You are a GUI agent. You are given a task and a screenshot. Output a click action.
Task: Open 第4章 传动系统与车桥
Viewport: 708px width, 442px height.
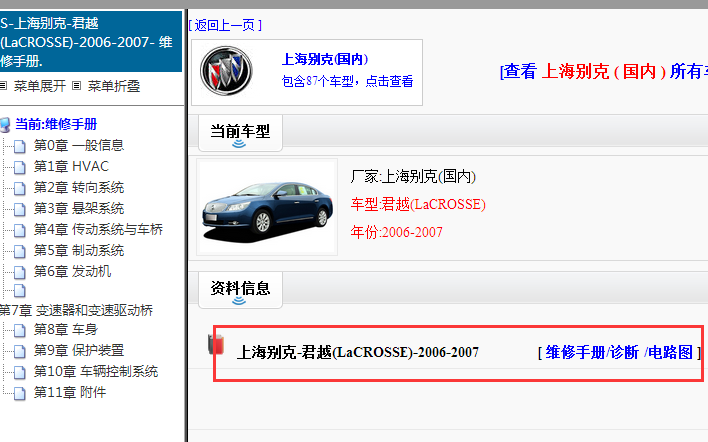98,229
